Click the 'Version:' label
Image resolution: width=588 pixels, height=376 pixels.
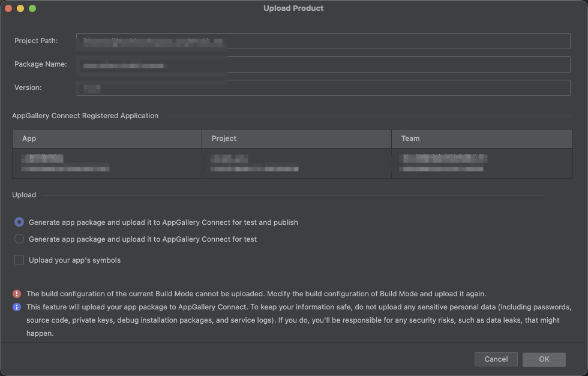tap(28, 88)
